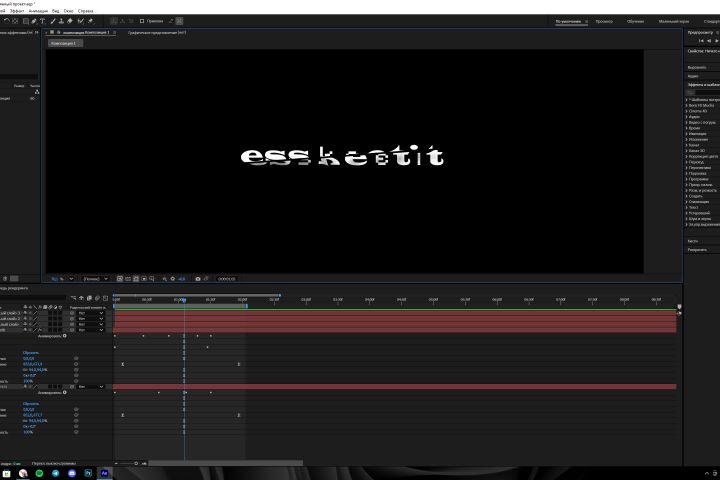Click the upper Анимировать button

52,336
